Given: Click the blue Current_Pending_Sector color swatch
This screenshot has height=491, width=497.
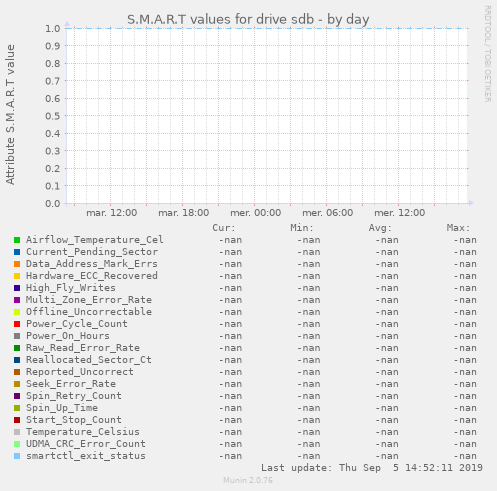Looking at the screenshot, I should (17, 252).
